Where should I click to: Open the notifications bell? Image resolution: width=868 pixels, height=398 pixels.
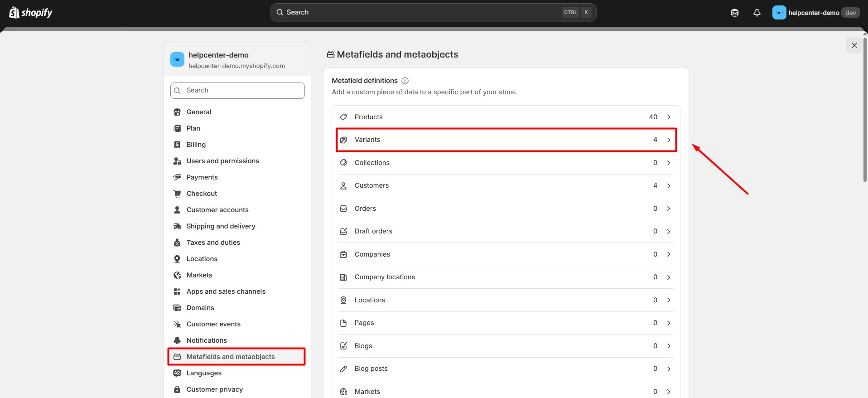coord(757,13)
